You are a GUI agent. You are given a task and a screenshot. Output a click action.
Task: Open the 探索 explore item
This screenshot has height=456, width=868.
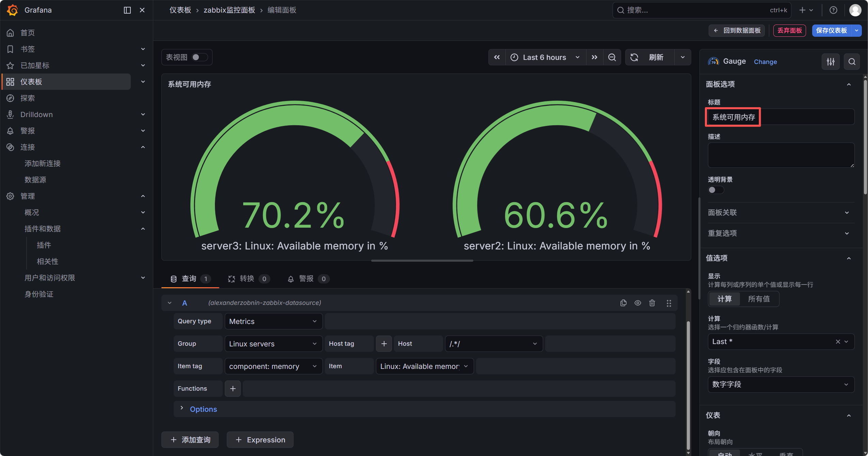(28, 98)
